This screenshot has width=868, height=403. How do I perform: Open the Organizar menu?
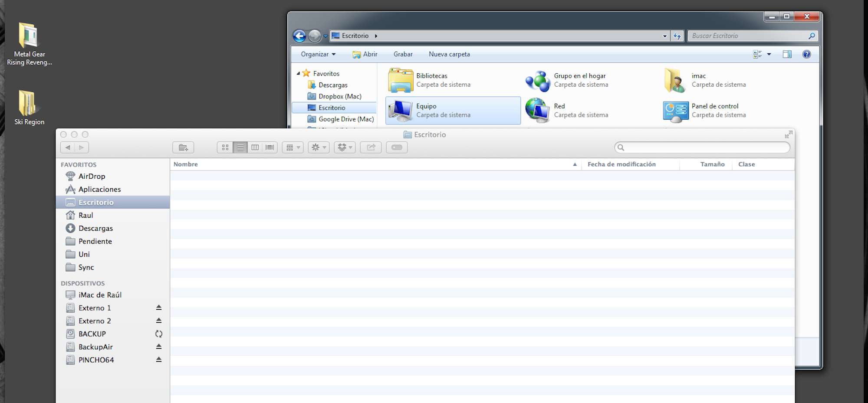click(x=318, y=54)
